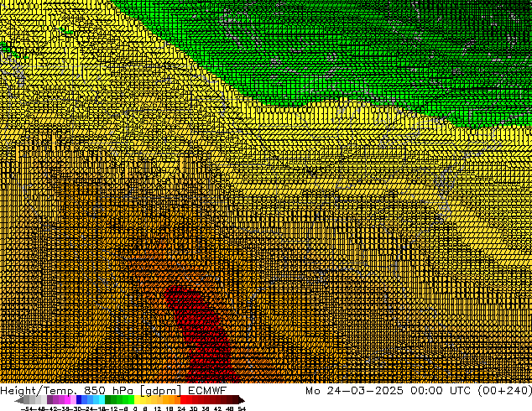Click the cyan swatch left of the -18 legend label
This screenshot has width=532, height=411.
coord(102,400)
